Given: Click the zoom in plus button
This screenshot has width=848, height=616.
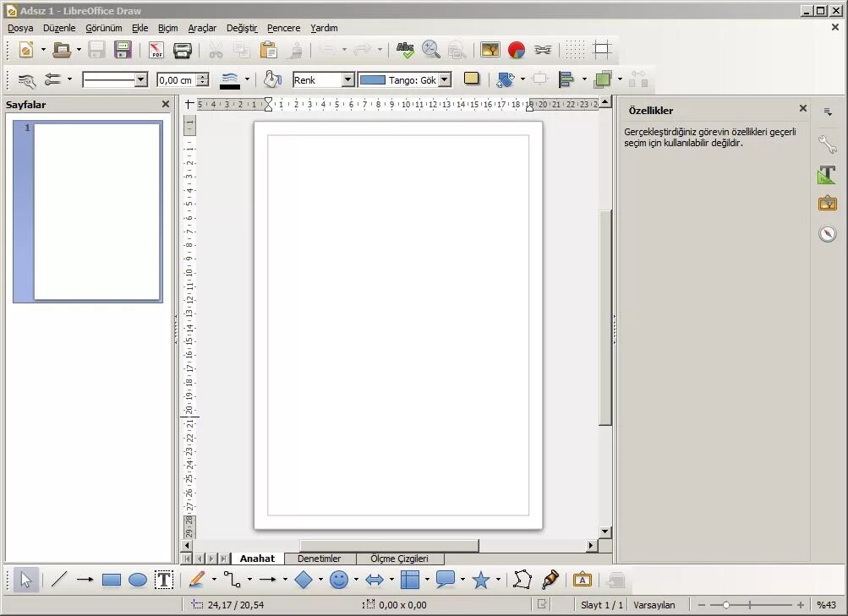Looking at the screenshot, I should pos(800,605).
